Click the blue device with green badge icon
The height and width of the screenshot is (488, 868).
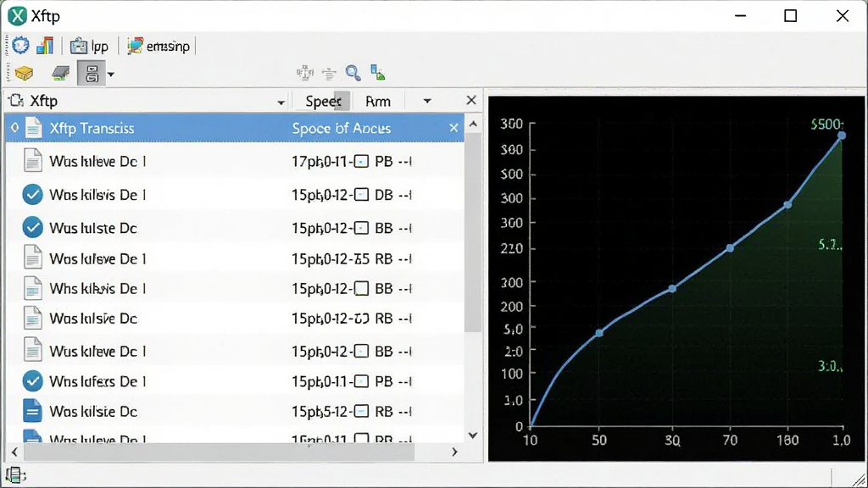coord(377,72)
